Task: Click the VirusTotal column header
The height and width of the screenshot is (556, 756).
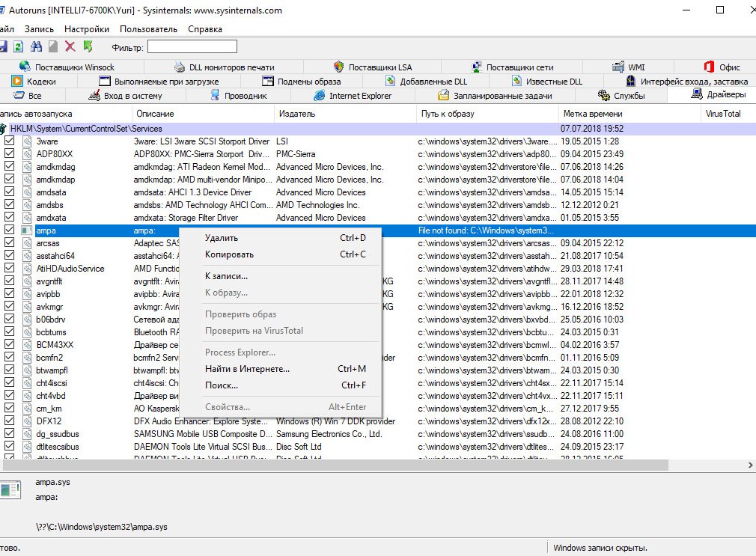Action: coord(728,114)
